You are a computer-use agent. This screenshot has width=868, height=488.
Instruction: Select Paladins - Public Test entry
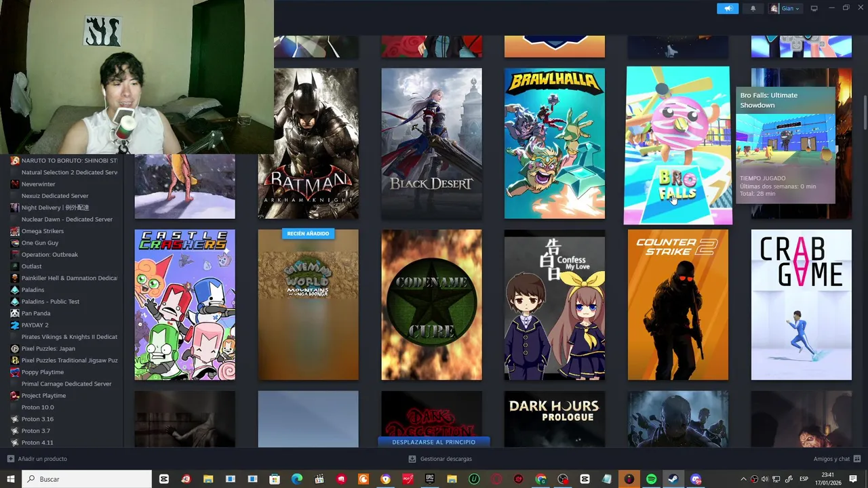[50, 302]
